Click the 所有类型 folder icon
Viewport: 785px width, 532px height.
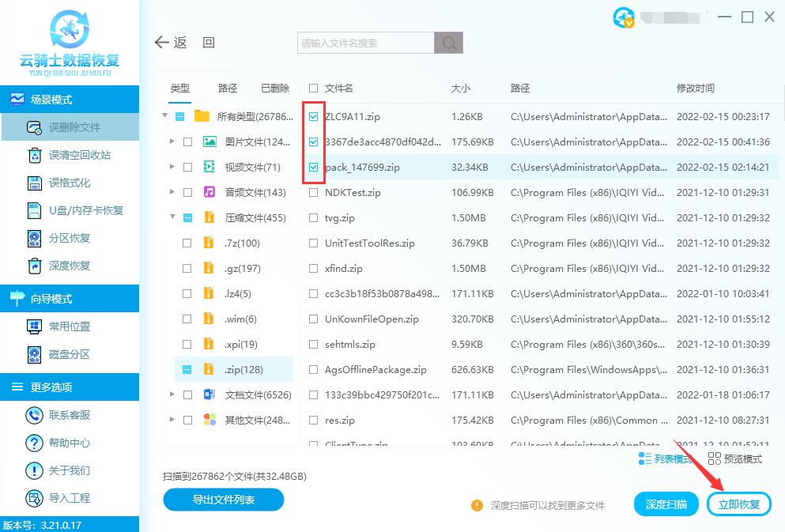[202, 117]
